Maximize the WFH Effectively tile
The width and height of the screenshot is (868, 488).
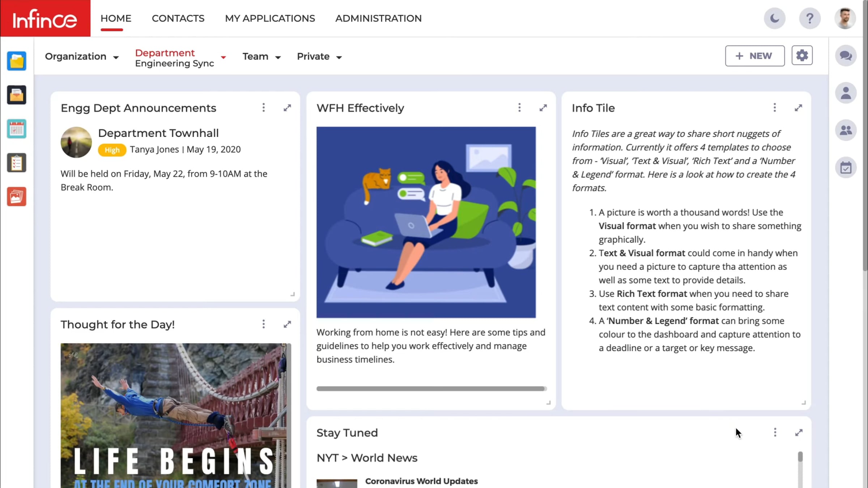[x=543, y=108]
